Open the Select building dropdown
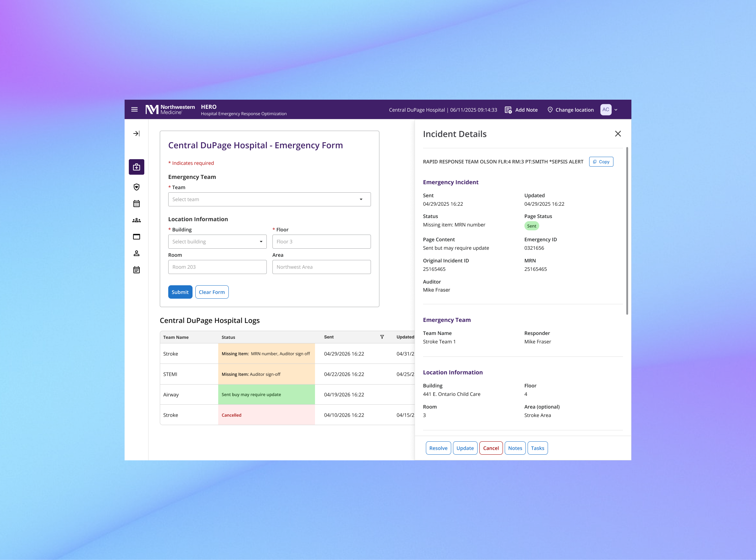Screen dimensions: 756x560 217,242
